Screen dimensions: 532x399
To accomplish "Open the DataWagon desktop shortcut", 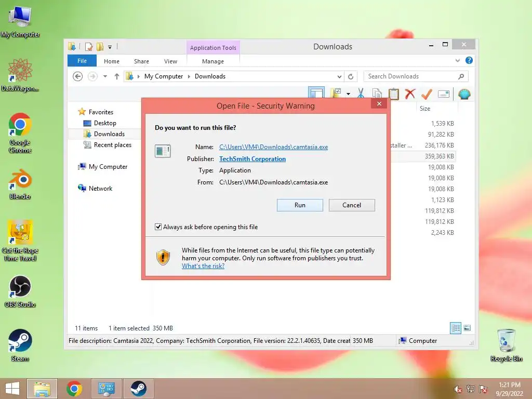I will 20,75.
